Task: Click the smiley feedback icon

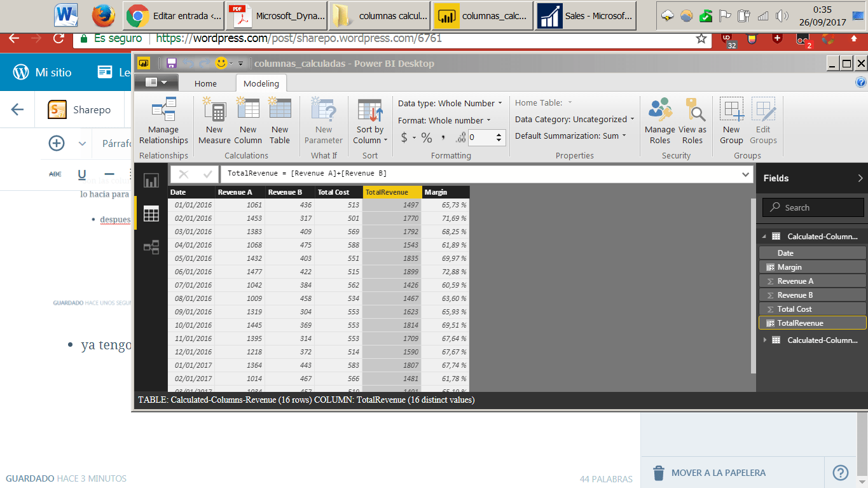Action: (221, 63)
